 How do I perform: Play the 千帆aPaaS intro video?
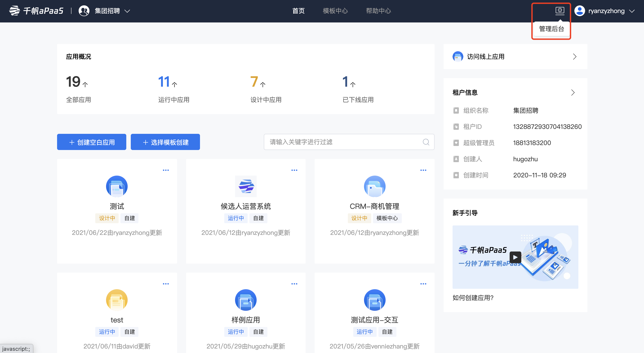[515, 257]
